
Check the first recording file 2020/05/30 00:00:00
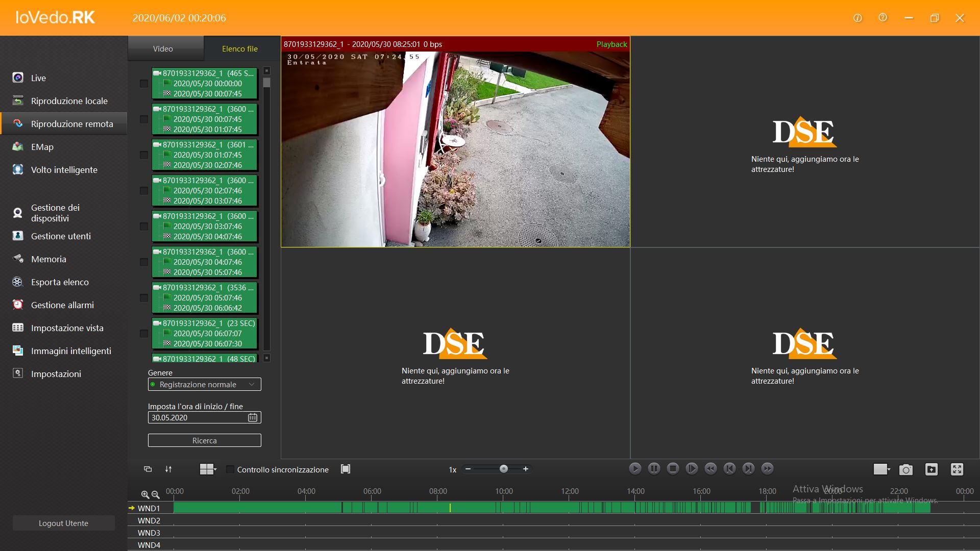[x=143, y=84]
